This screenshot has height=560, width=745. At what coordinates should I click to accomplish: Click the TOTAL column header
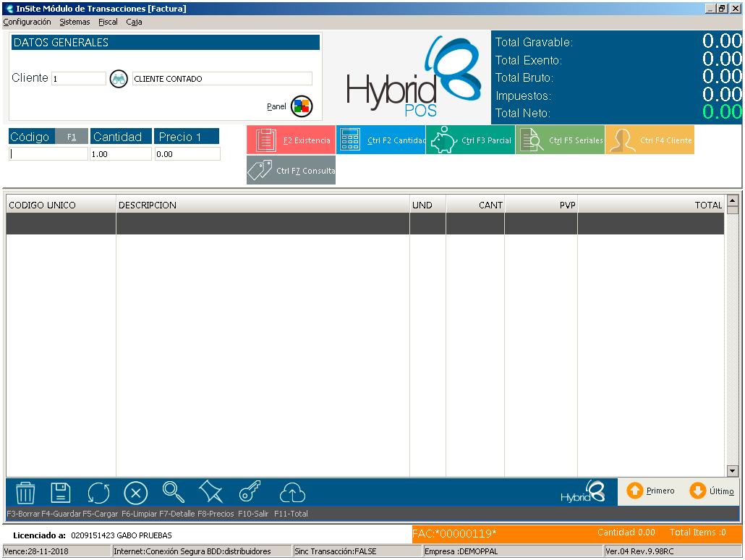pos(651,205)
